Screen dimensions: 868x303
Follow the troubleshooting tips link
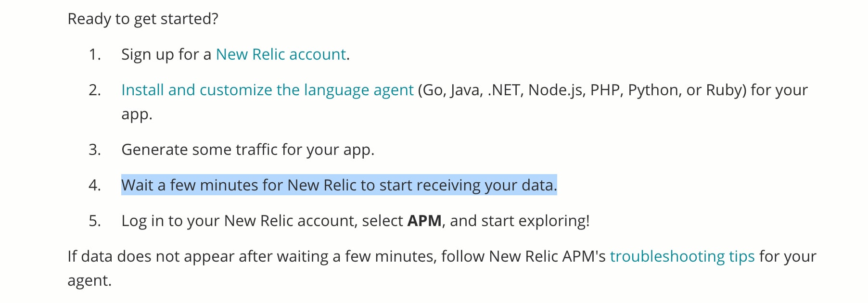(682, 256)
